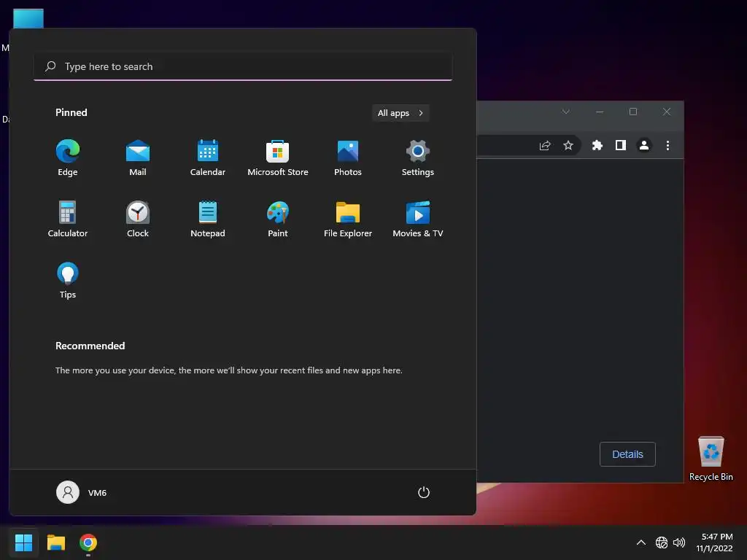Open Microsoft Store
The width and height of the screenshot is (747, 560).
point(278,158)
